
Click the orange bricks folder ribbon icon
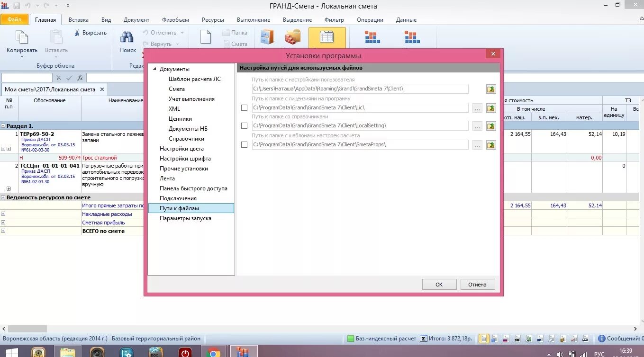[x=293, y=38]
